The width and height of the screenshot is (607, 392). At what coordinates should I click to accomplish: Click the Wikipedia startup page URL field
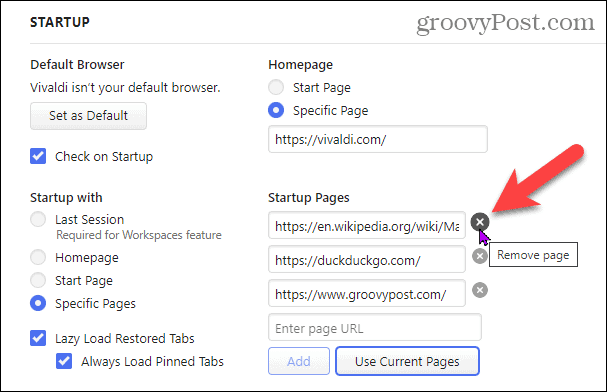pos(367,226)
